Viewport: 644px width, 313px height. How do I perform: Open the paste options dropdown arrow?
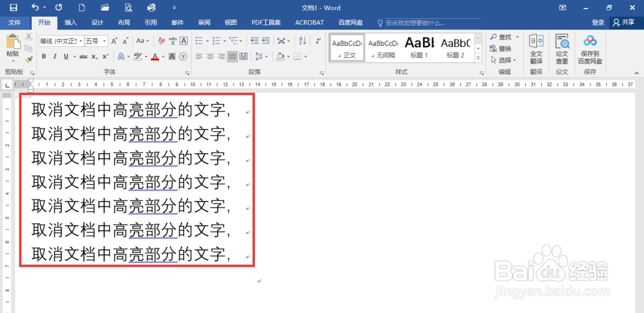[x=13, y=61]
